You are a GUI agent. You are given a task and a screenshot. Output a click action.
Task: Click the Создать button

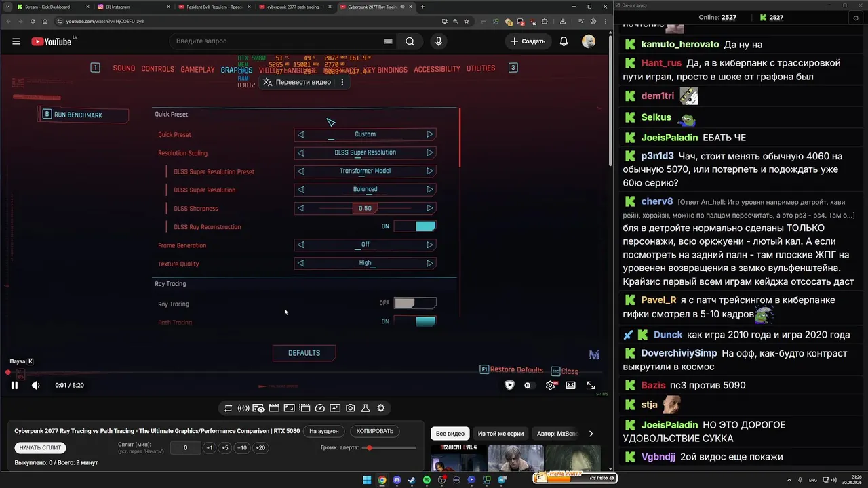coord(528,41)
